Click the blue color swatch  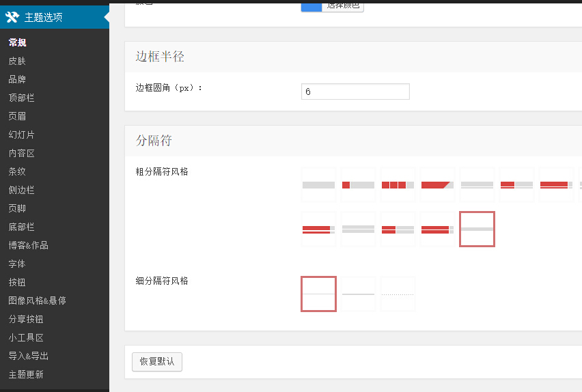[x=311, y=5]
